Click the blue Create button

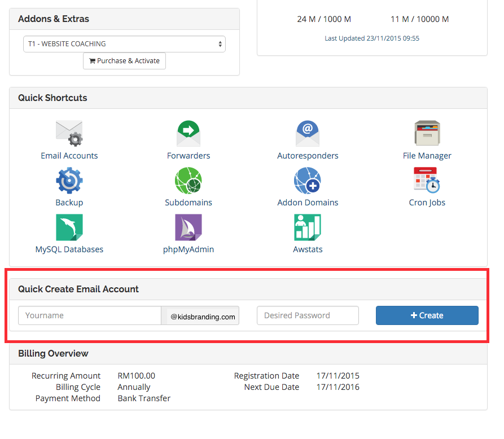[427, 315]
